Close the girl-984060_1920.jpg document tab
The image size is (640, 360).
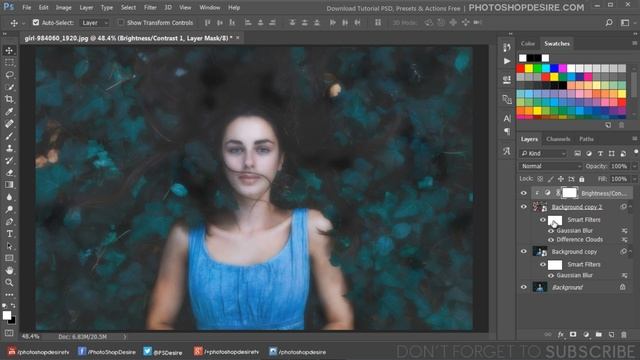[x=238, y=38]
